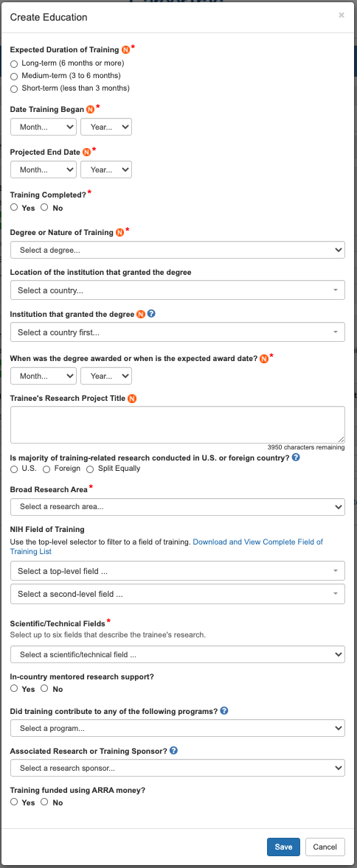357x868 pixels.
Task: Click orange N badge beside Expected Duration of Training
Action: (126, 50)
